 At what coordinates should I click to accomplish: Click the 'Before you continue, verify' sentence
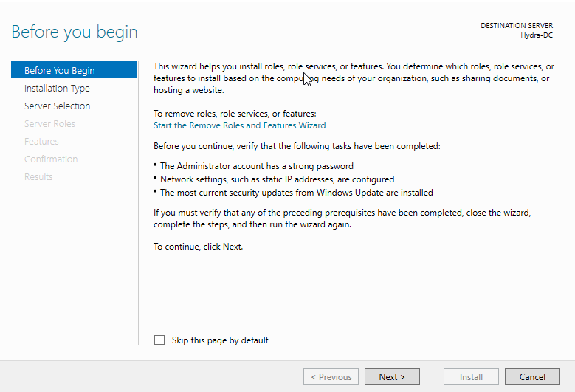(297, 146)
